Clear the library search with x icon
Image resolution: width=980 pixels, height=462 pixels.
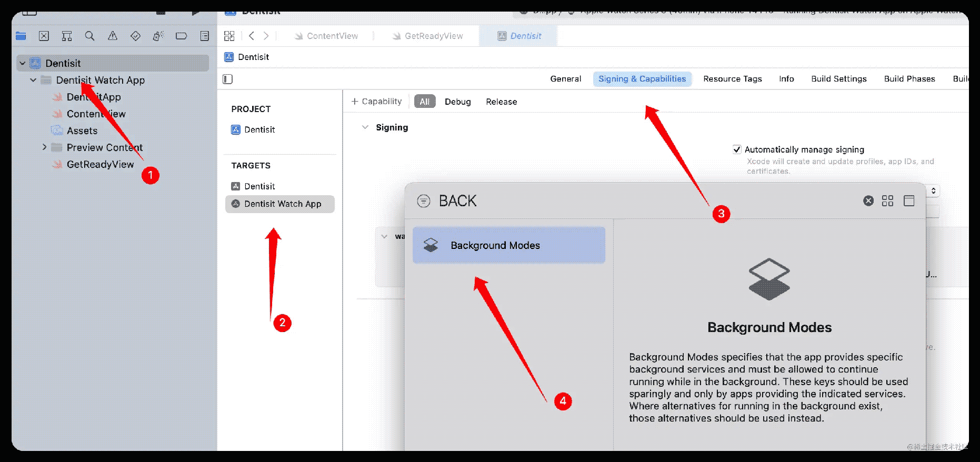tap(868, 200)
